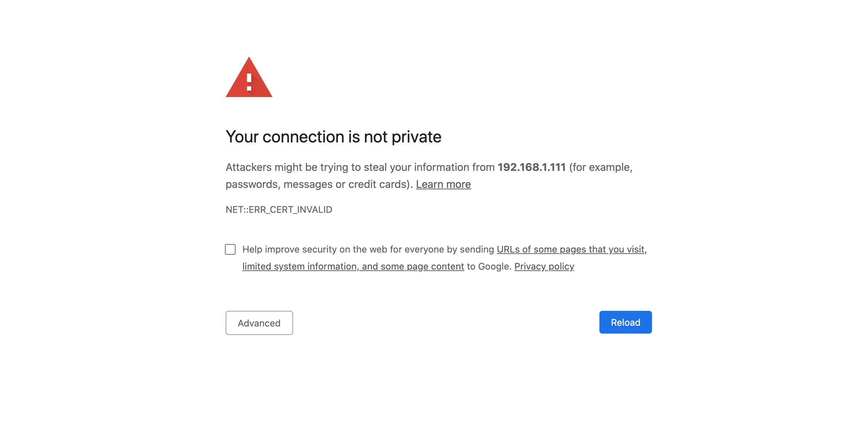The image size is (868, 438).
Task: Open the Privacy policy link
Action: pos(544,266)
